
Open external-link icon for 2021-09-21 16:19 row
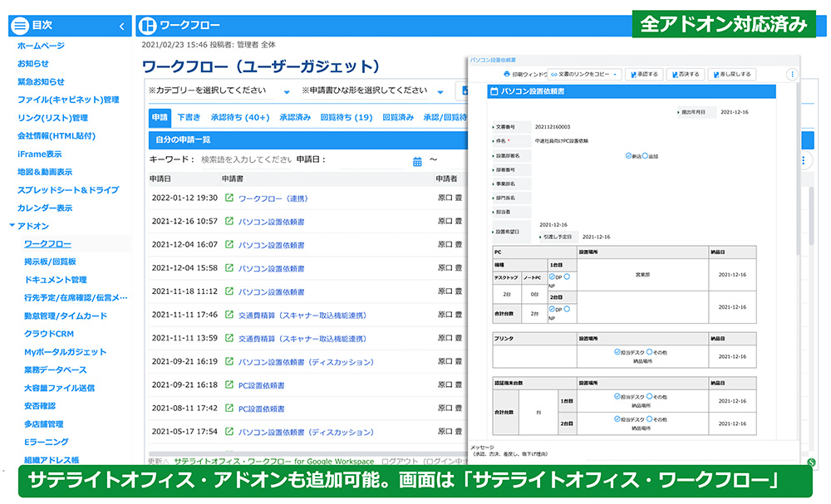click(229, 361)
